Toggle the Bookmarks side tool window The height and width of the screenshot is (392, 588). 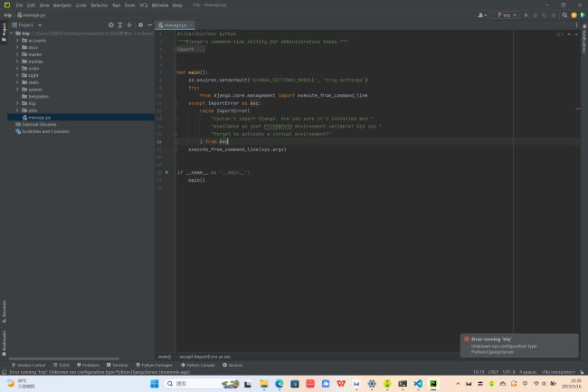(x=4, y=340)
